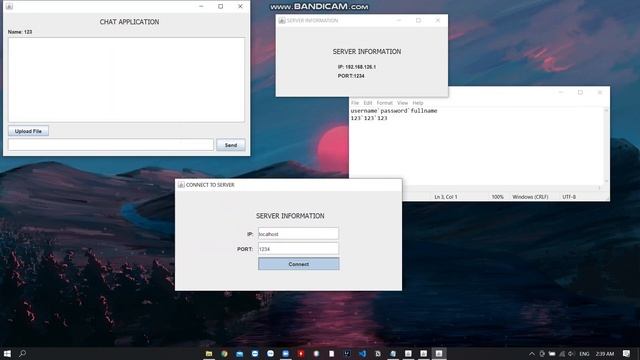This screenshot has width=640, height=360.
Task: Open Chrome from the taskbar
Action: (x=224, y=353)
